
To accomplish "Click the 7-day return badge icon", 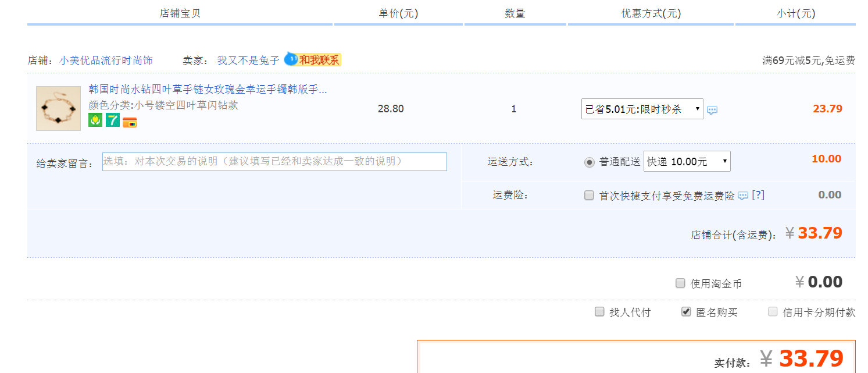I will point(112,120).
